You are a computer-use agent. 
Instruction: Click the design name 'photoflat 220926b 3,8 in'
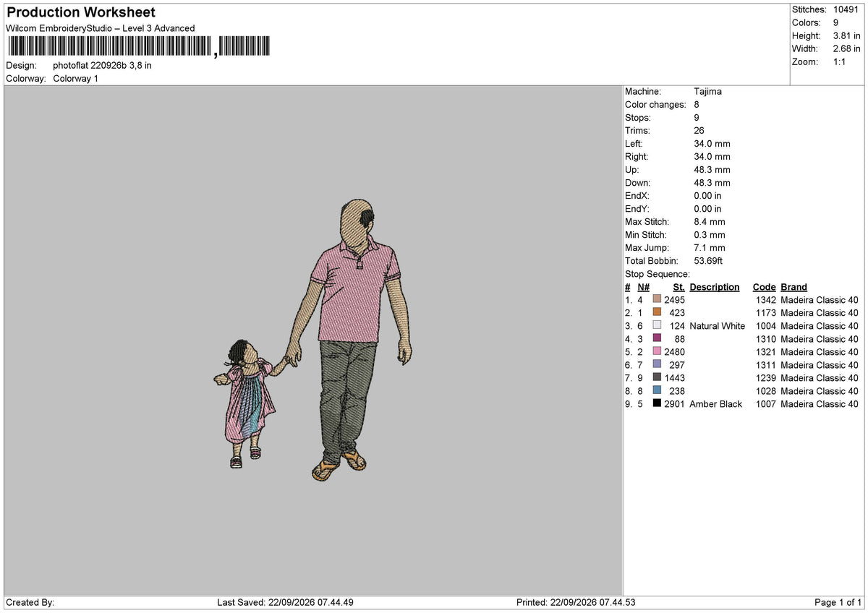point(102,65)
